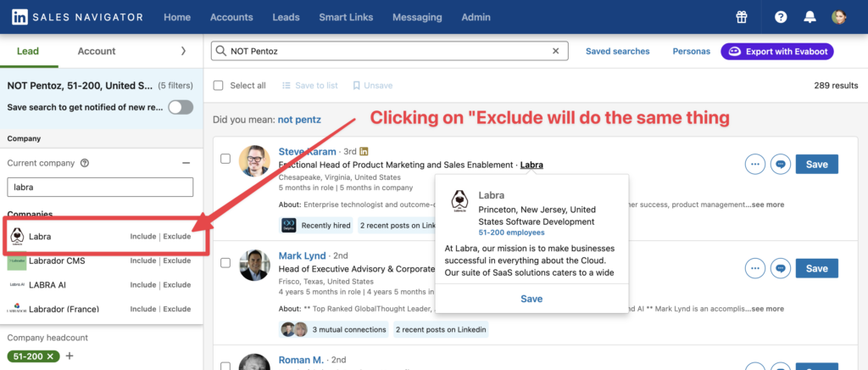Save the Steve Karam lead
The width and height of the screenshot is (868, 370).
point(816,165)
